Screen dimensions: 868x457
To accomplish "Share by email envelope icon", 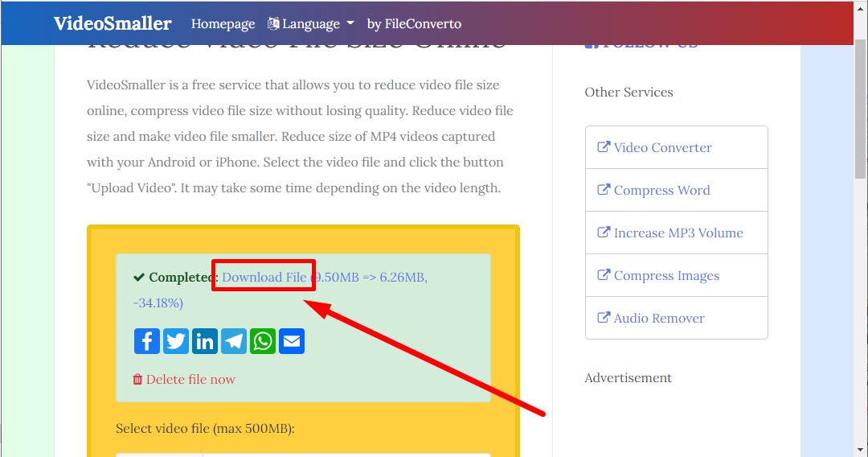I will click(x=291, y=341).
